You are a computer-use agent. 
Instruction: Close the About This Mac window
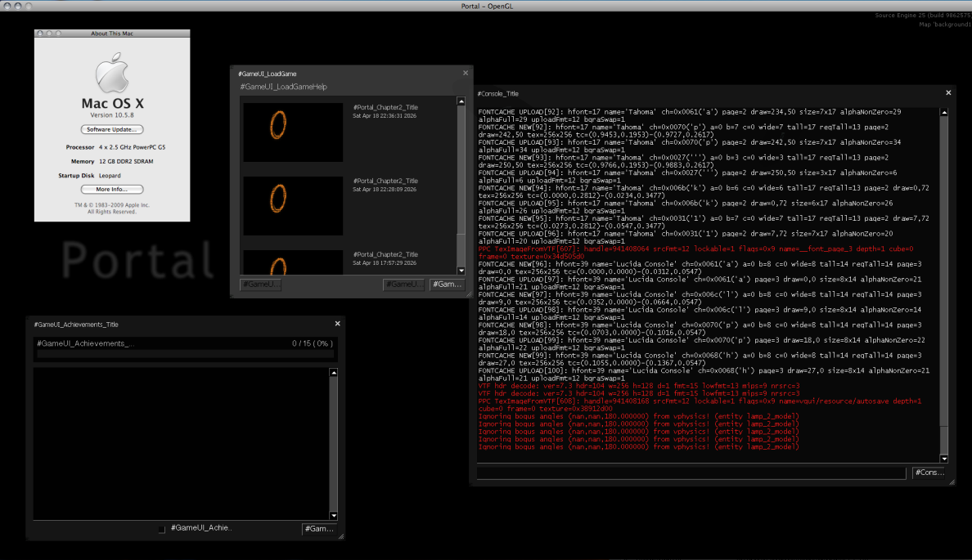coord(40,34)
